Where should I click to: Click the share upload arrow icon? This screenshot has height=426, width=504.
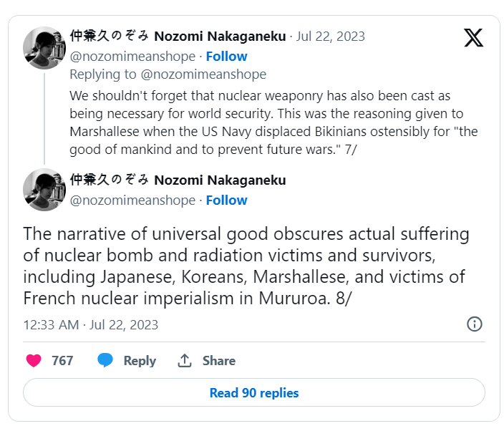click(x=185, y=361)
